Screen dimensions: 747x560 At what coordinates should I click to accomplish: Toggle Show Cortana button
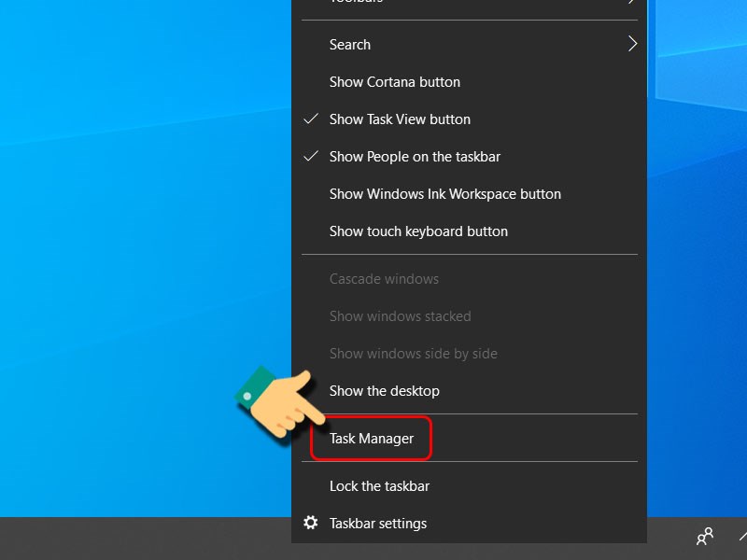[393, 82]
